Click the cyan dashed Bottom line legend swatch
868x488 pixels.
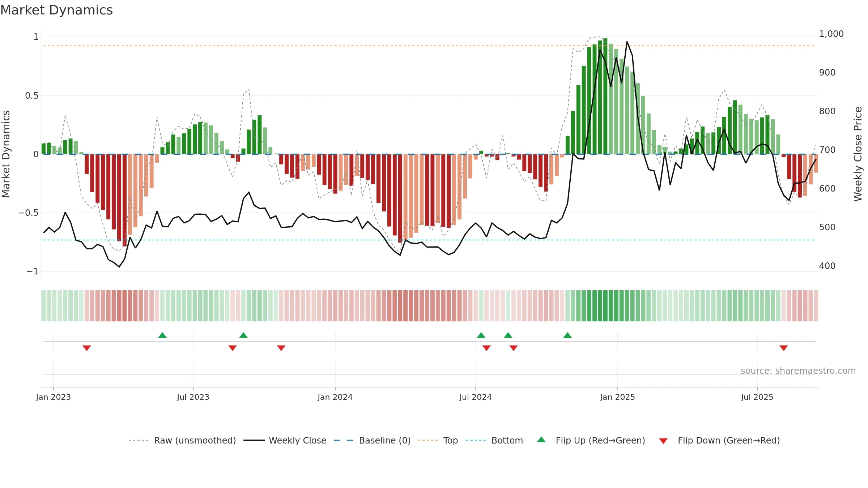tap(476, 440)
